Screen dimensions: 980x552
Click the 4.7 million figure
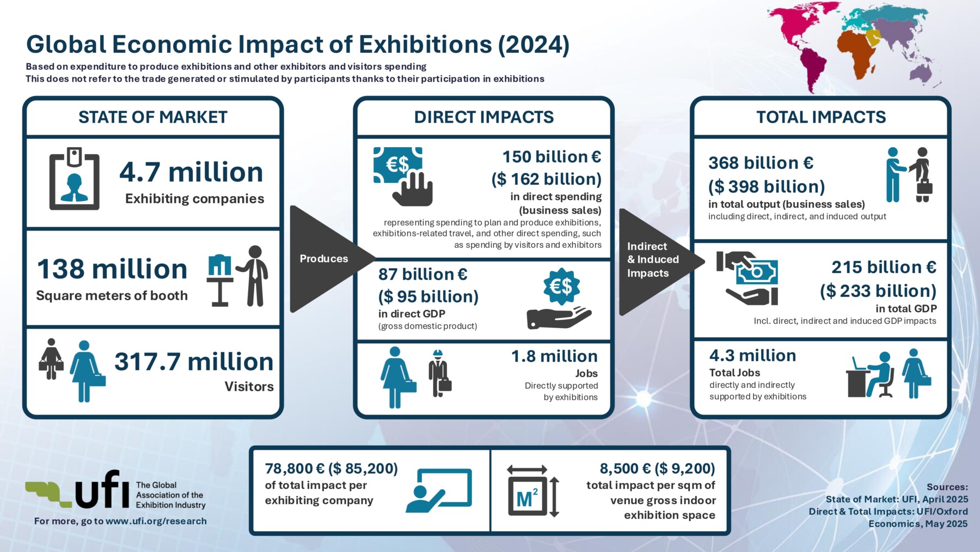coord(191,172)
